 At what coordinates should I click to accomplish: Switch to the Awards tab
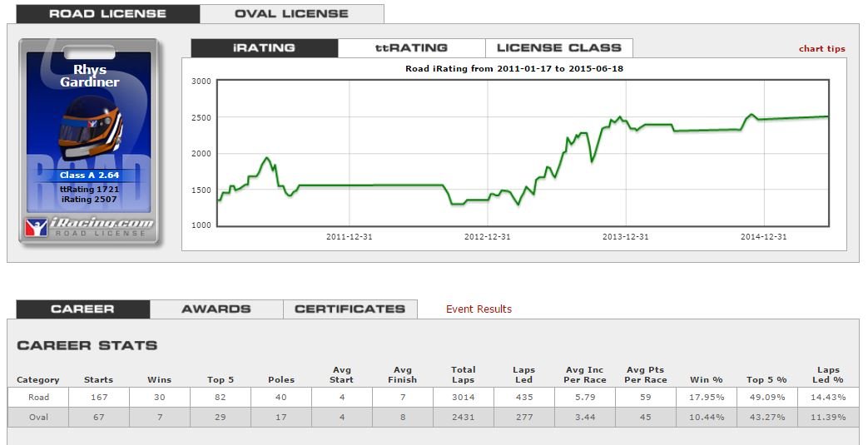click(x=216, y=309)
